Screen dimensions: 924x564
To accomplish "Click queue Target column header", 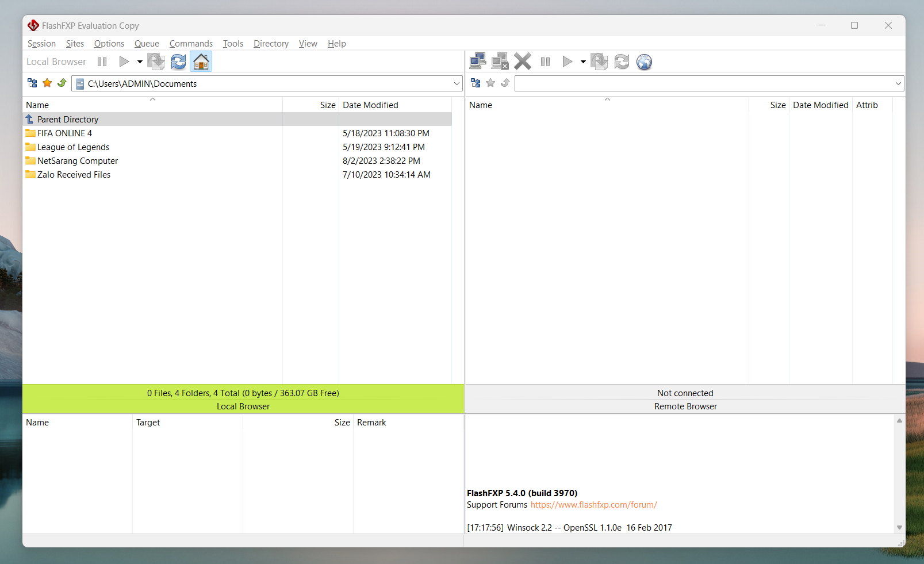I will tap(187, 423).
